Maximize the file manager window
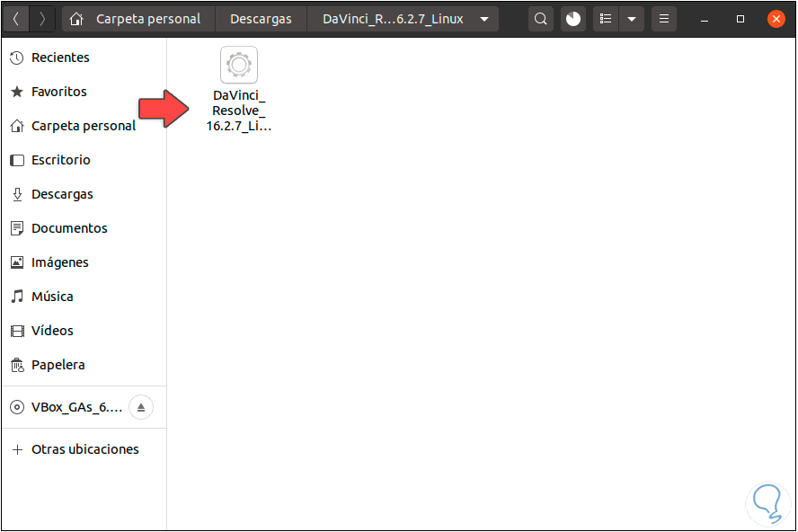The width and height of the screenshot is (798, 532). tap(740, 20)
